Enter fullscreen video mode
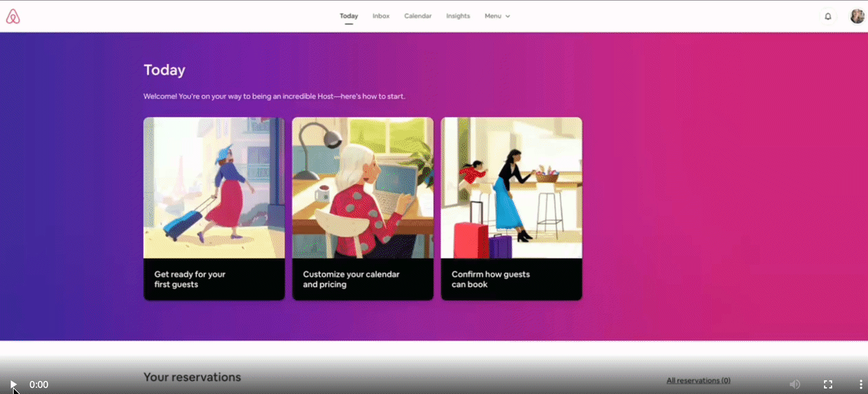868x394 pixels. tap(828, 384)
